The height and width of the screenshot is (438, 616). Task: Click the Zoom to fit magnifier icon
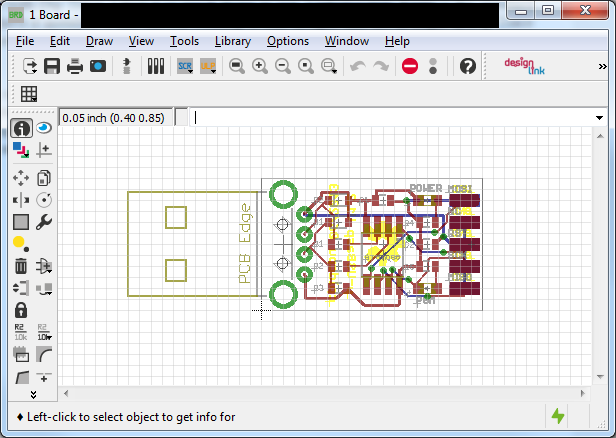point(237,66)
